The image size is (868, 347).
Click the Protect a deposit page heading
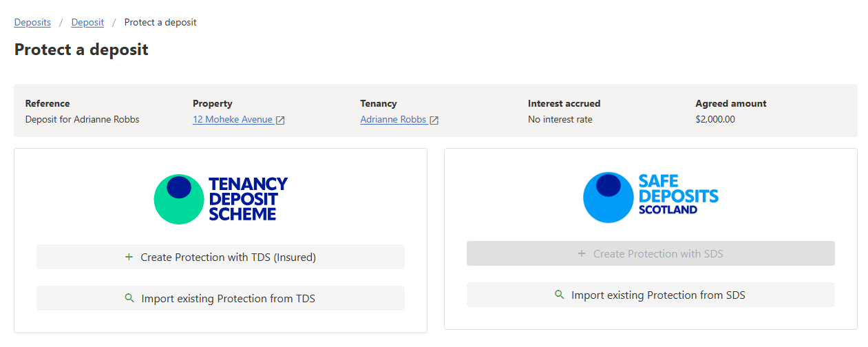click(x=81, y=50)
